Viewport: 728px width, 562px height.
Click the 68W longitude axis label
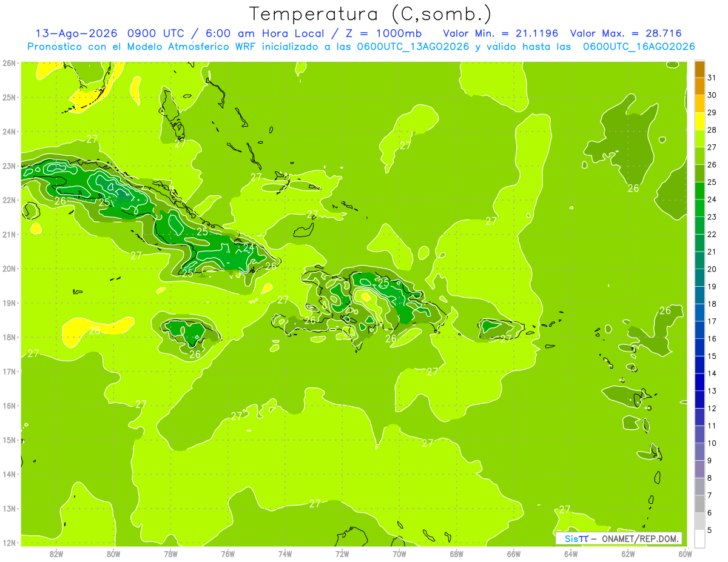pos(456,554)
